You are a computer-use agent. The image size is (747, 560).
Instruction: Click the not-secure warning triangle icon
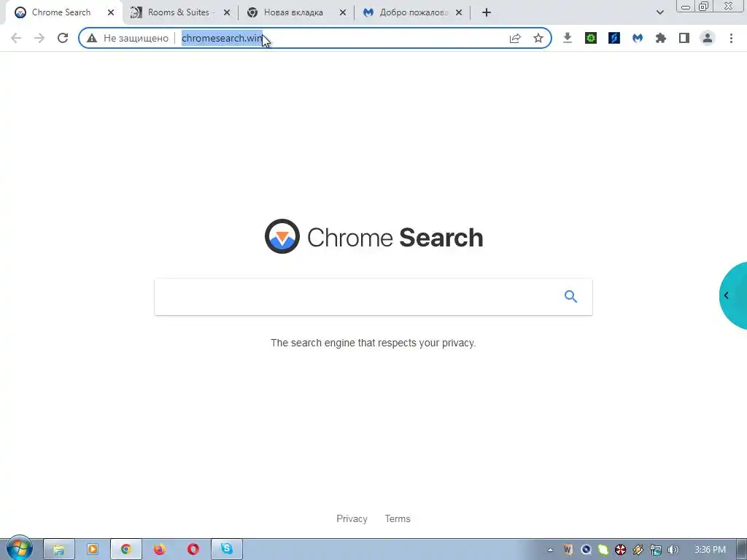click(92, 38)
